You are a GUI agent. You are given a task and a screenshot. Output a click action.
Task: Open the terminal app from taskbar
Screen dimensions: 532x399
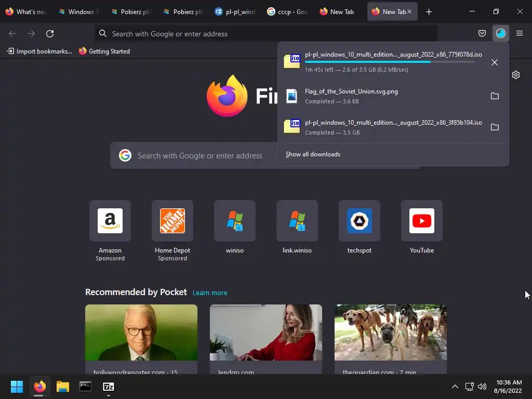click(85, 387)
